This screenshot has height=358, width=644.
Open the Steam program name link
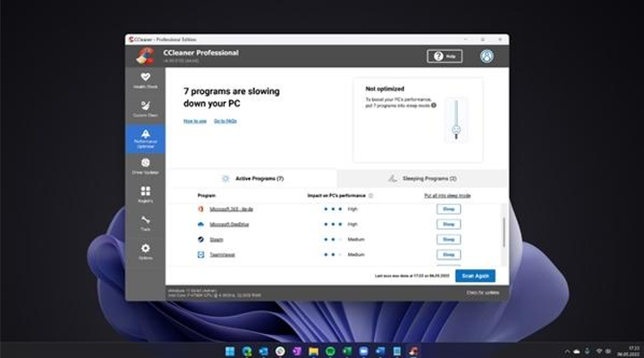(216, 240)
